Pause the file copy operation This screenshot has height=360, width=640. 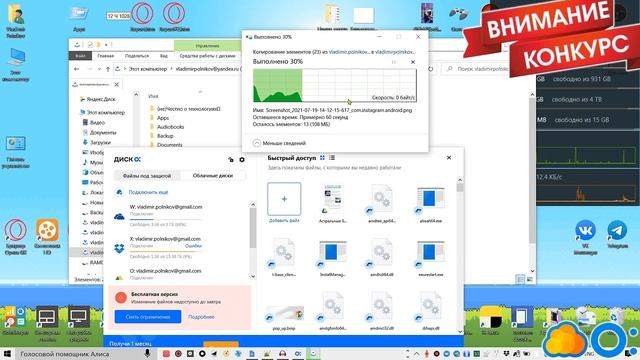pos(394,62)
